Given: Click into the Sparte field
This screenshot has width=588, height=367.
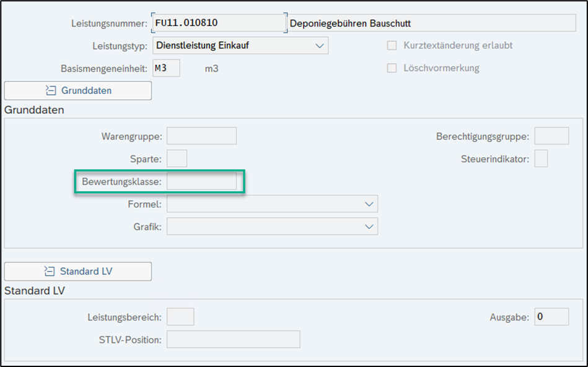Looking at the screenshot, I should pos(177,159).
